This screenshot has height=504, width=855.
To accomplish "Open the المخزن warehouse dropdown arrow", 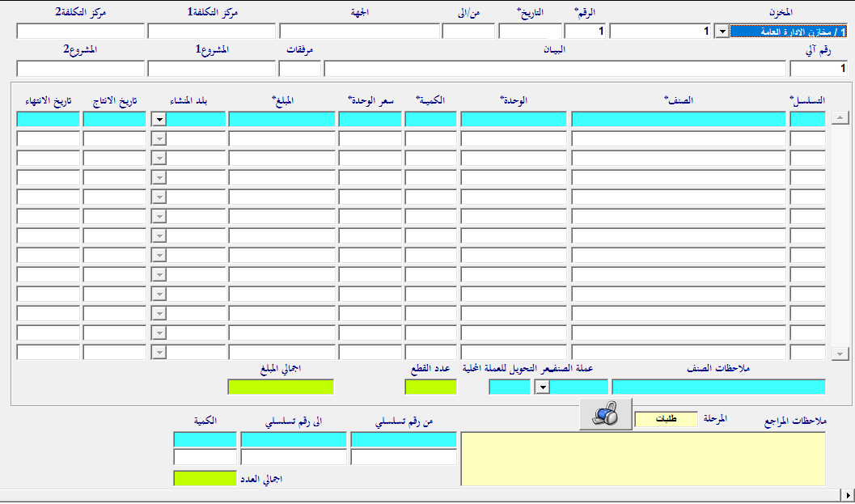I will click(721, 32).
